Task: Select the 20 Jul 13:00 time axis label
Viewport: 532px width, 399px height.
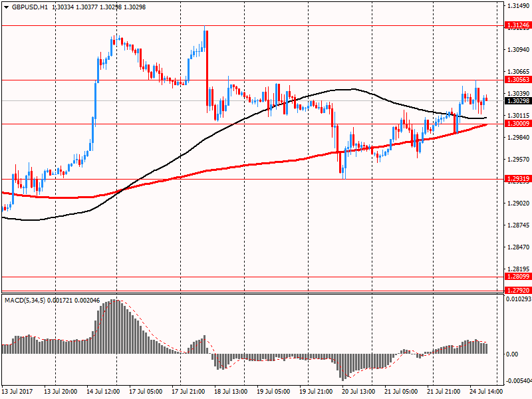Action: 358,392
